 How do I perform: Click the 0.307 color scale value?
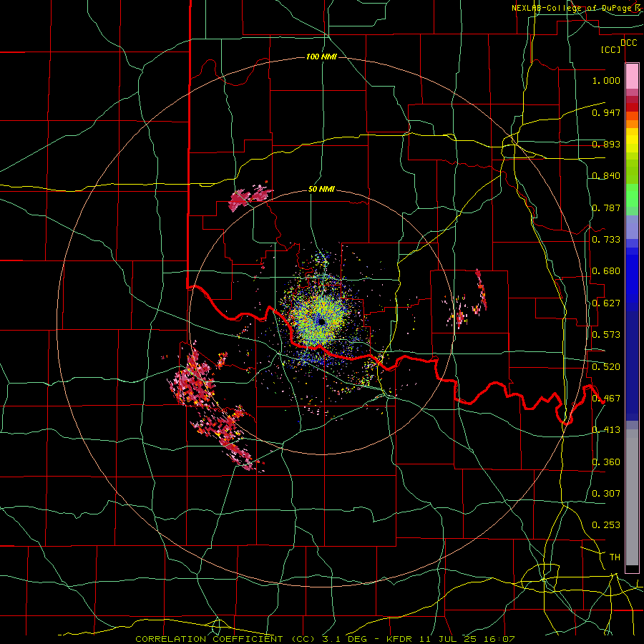point(606,494)
